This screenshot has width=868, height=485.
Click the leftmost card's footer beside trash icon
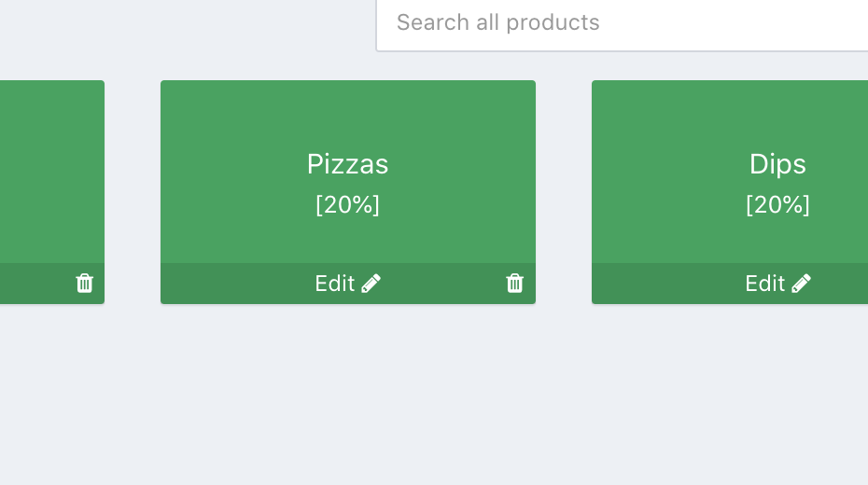37,284
